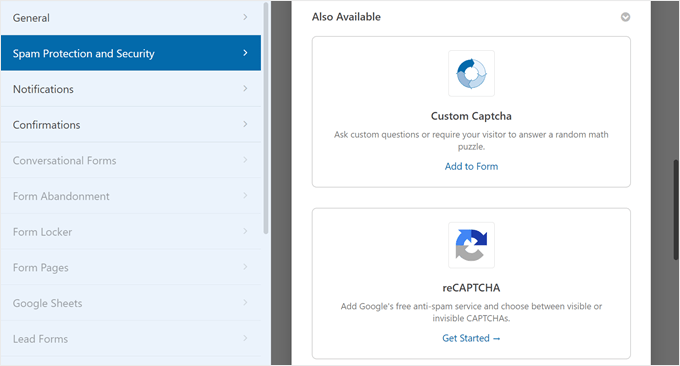Screen dimensions: 680x366
Task: Click chevron next to Spam Protection and Security
Action: click(x=245, y=52)
